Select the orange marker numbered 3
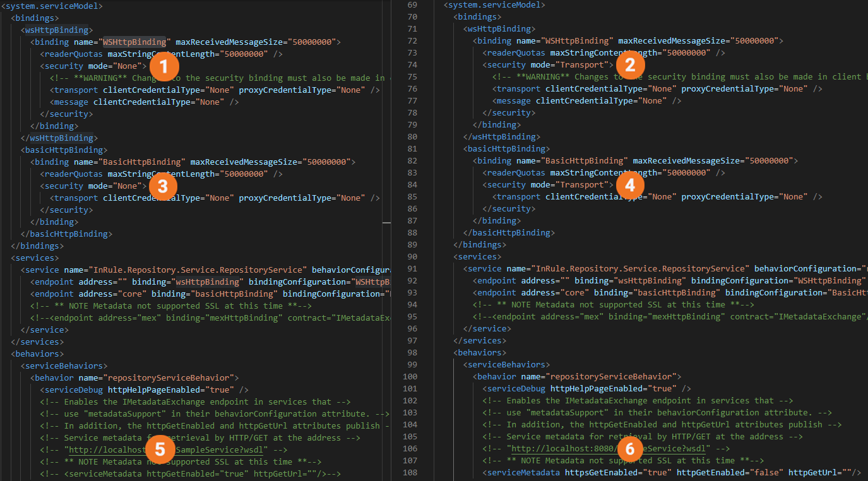The width and height of the screenshot is (868, 481). tap(162, 186)
